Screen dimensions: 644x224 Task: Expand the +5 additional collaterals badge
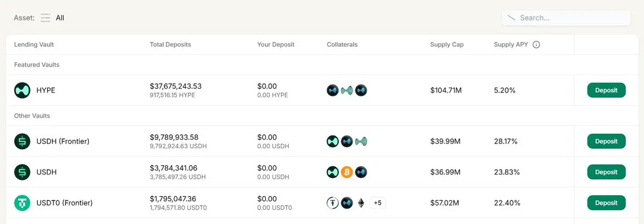point(377,203)
